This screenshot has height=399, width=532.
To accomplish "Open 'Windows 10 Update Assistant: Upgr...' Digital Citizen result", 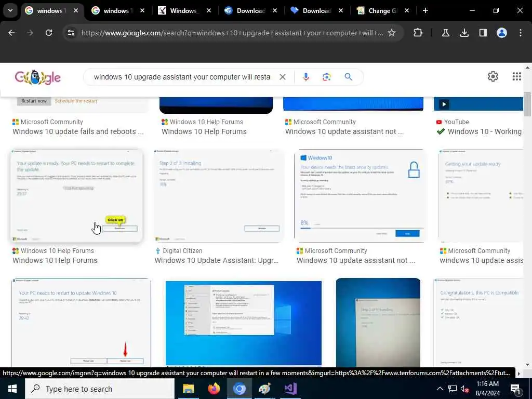I will pyautogui.click(x=217, y=261).
